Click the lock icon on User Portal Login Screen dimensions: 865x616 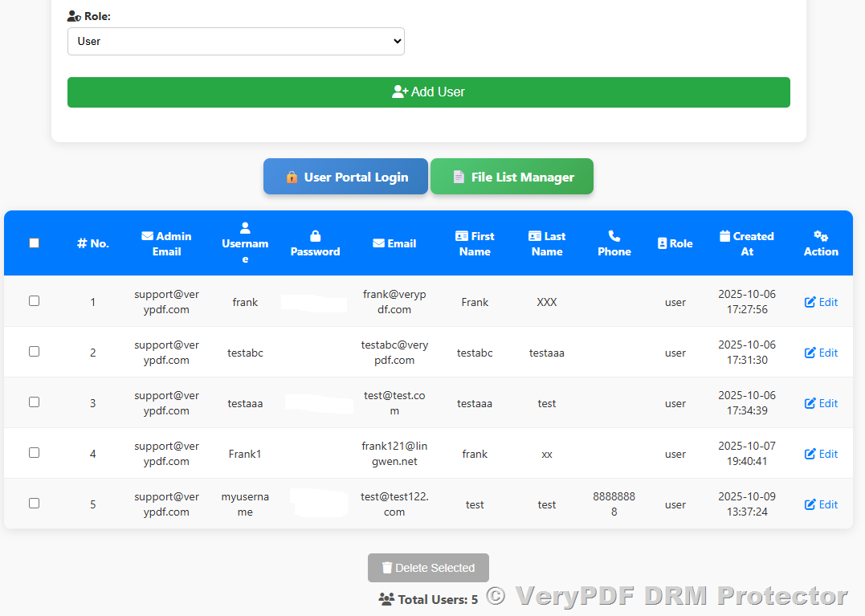click(291, 177)
